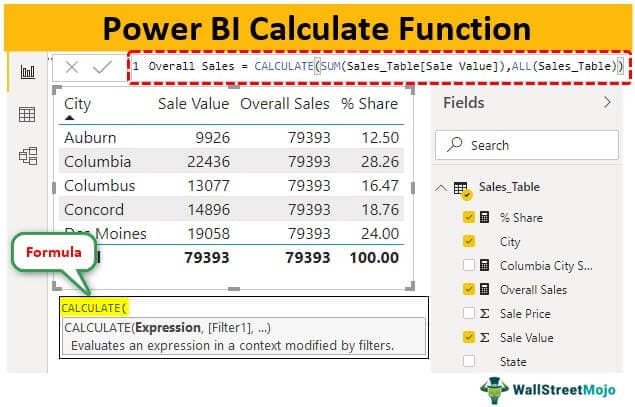This screenshot has width=635, height=407.
Task: Commit the formula with checkmark icon
Action: [101, 68]
